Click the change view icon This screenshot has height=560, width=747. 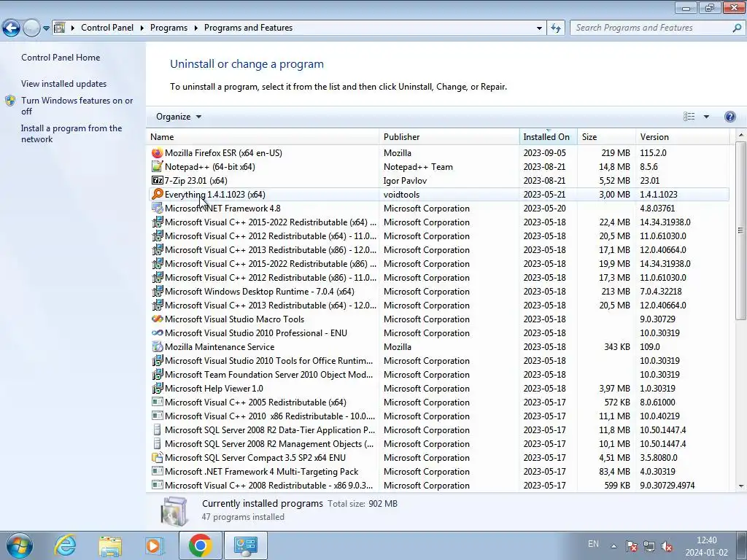click(x=689, y=117)
